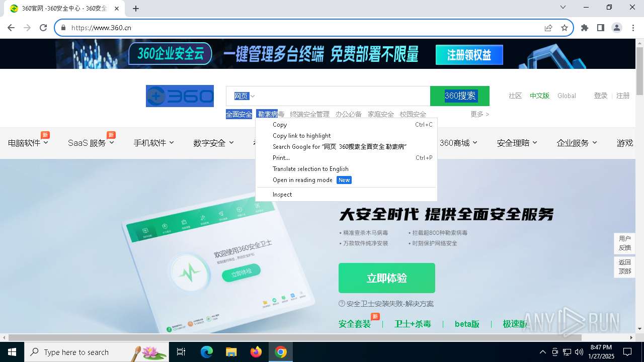Click 返回顶部 side button

click(625, 266)
